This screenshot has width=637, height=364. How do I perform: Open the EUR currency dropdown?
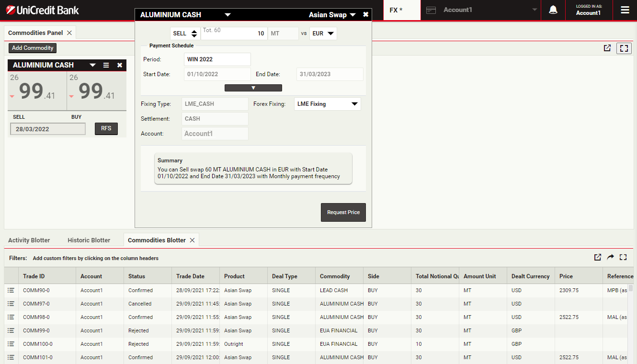323,34
